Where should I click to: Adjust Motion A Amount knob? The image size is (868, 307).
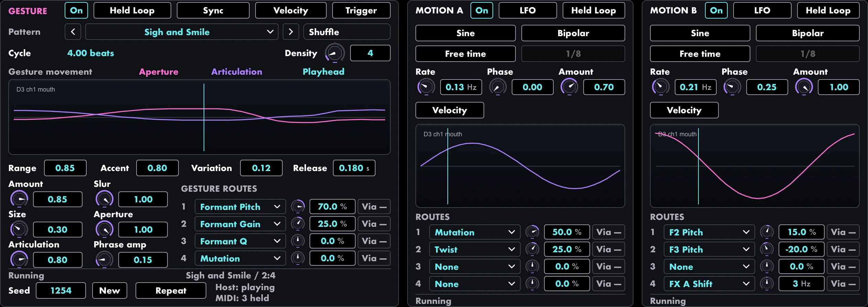(x=569, y=87)
